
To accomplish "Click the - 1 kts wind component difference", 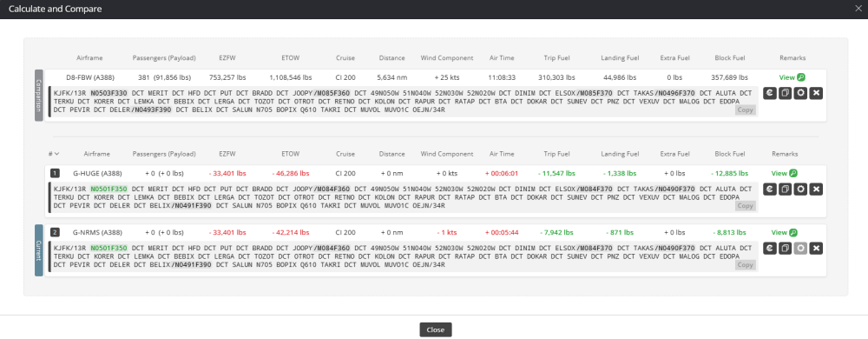I will [447, 233].
